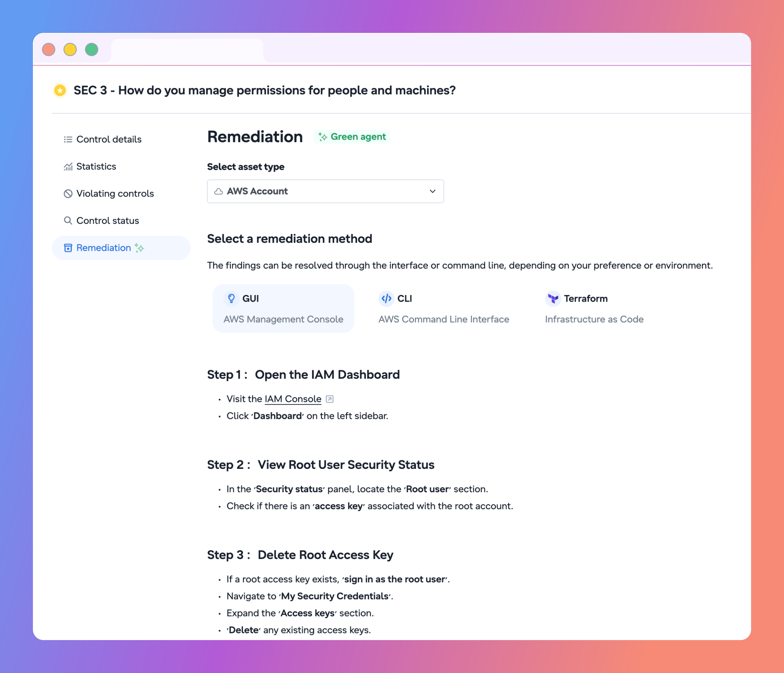The width and height of the screenshot is (784, 673).
Task: Click the Expand the Access keys bullet
Action: pos(300,614)
